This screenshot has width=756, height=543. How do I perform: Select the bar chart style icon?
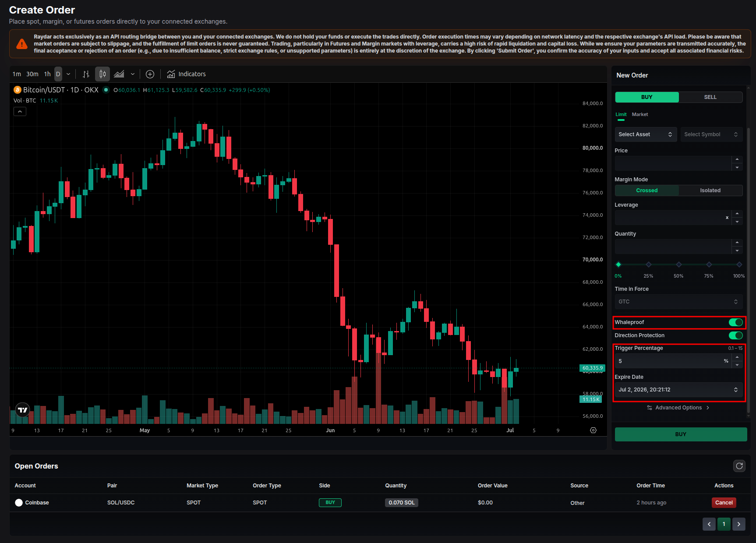point(86,74)
